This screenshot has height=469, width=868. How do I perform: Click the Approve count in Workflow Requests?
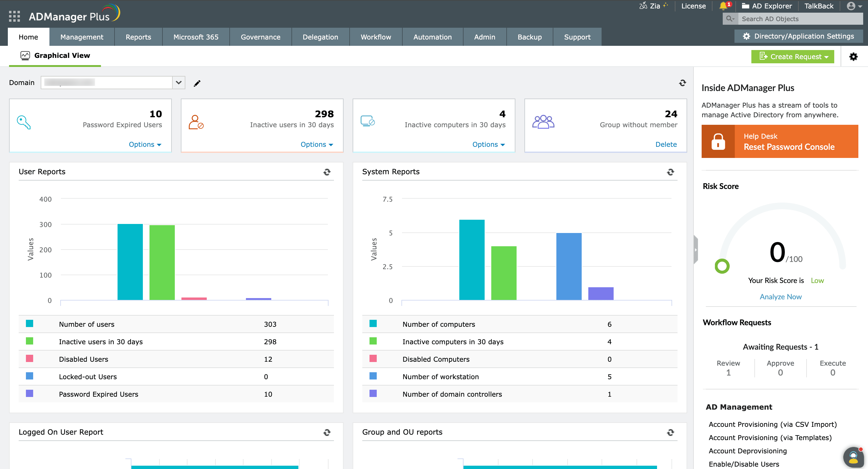pyautogui.click(x=780, y=373)
